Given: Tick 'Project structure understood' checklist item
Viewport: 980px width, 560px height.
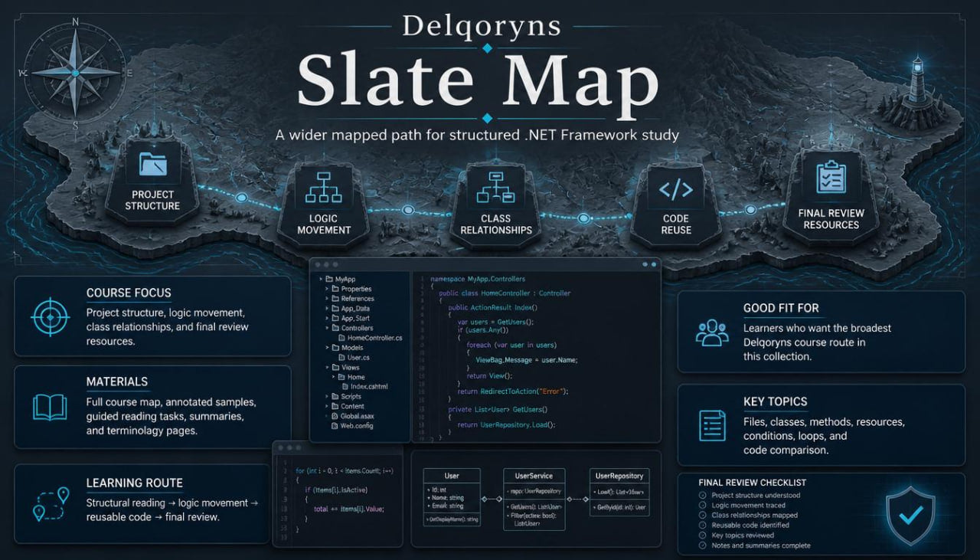Looking at the screenshot, I should pyautogui.click(x=703, y=496).
